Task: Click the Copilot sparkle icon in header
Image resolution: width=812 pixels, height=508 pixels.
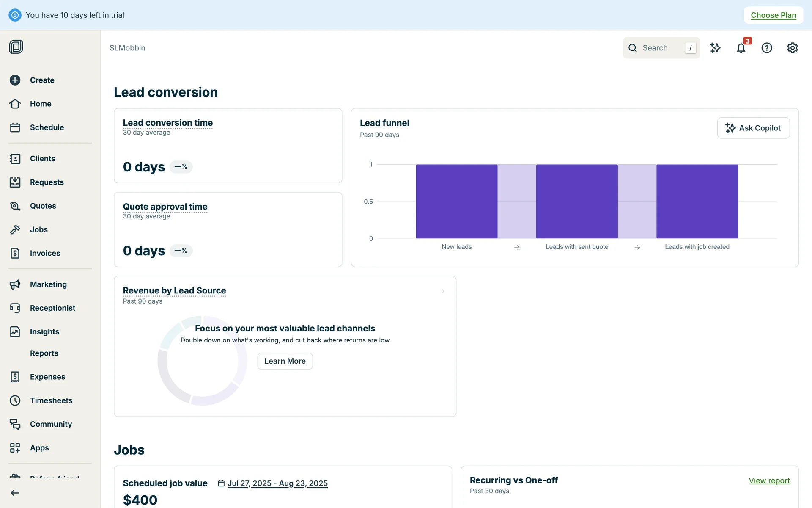Action: [x=715, y=48]
